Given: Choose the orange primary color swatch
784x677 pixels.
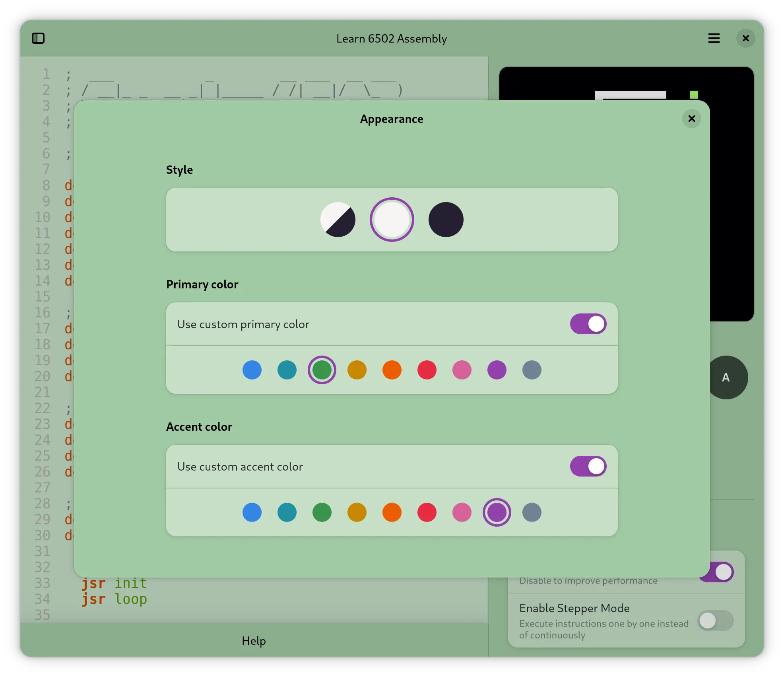Looking at the screenshot, I should [392, 370].
